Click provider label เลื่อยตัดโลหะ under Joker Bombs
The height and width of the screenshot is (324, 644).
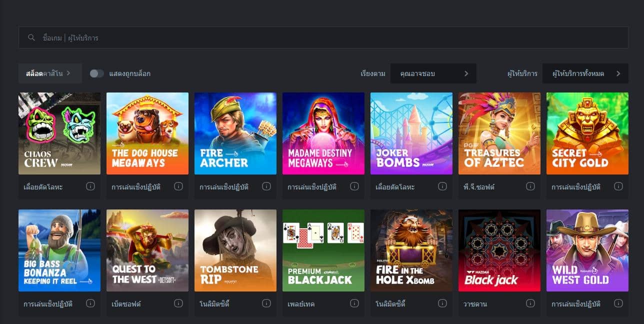(x=395, y=187)
